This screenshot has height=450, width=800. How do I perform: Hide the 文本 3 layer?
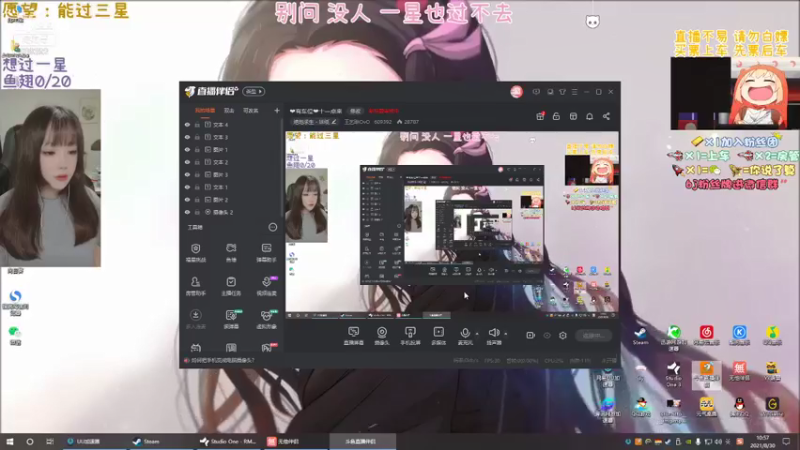click(187, 137)
